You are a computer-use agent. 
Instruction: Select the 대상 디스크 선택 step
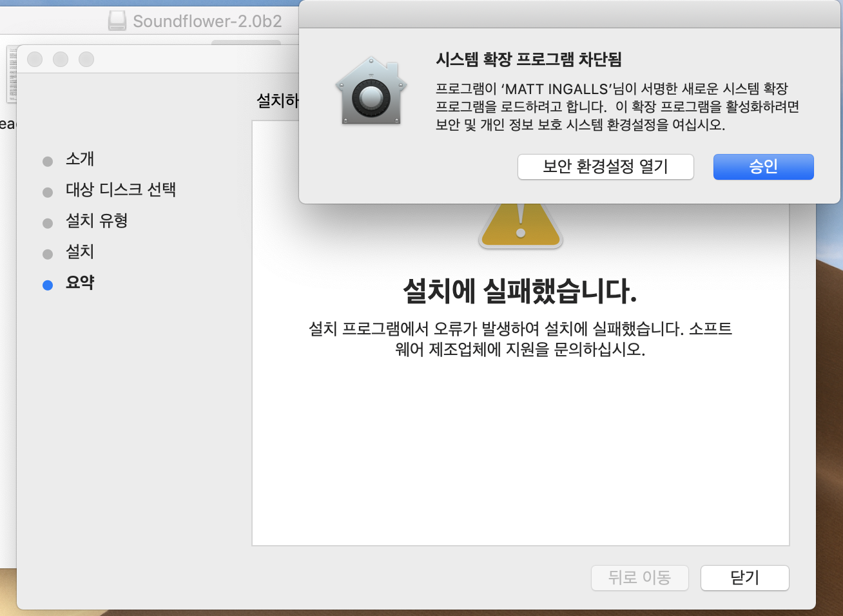121,190
